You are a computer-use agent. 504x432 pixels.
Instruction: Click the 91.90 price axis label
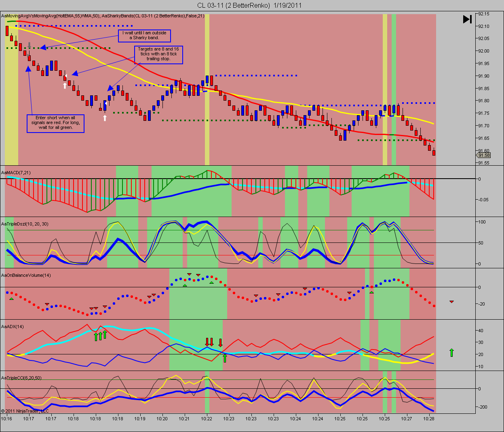[x=484, y=76]
